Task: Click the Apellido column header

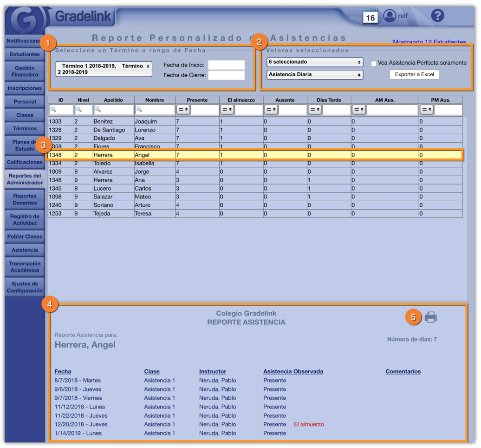Action: [x=113, y=100]
